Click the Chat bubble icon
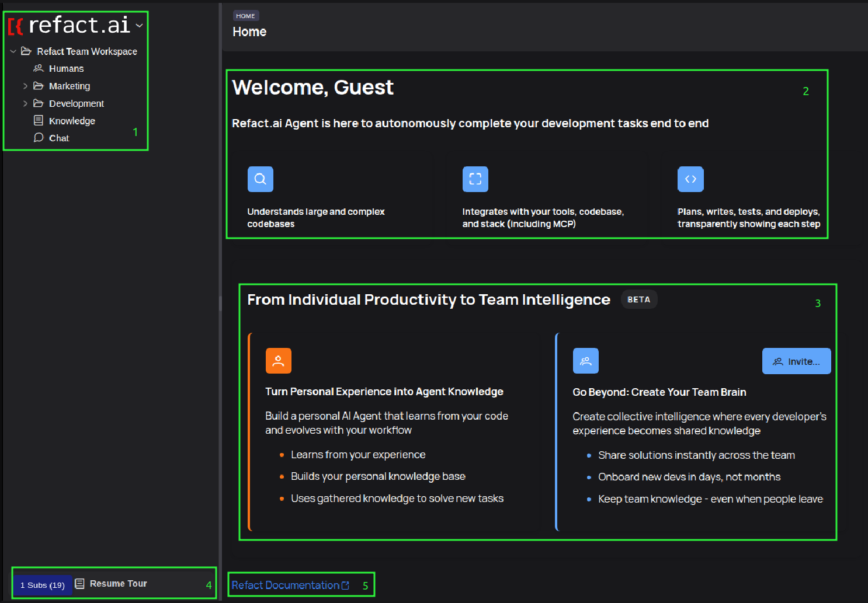Viewport: 868px width, 603px height. (39, 138)
